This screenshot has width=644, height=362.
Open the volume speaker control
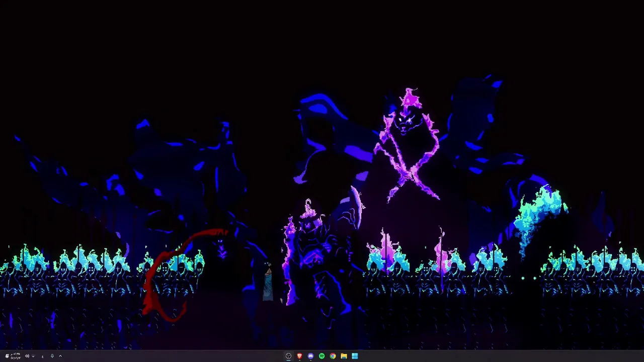pyautogui.click(x=27, y=356)
